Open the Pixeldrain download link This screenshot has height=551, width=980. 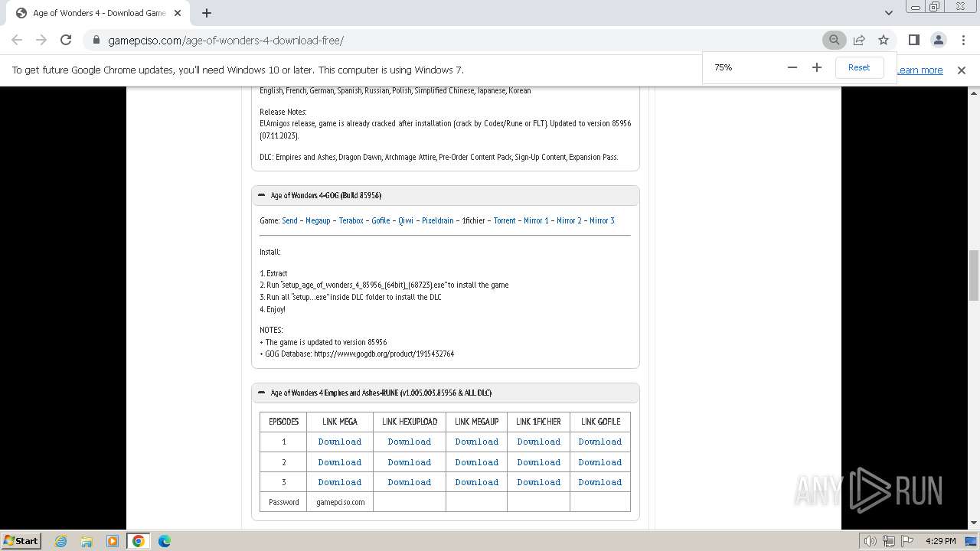point(438,220)
